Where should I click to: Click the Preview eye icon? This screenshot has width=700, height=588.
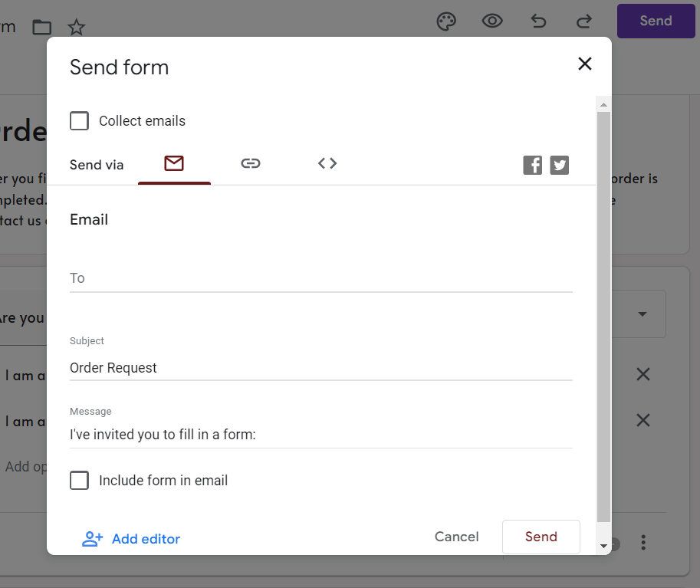click(492, 21)
